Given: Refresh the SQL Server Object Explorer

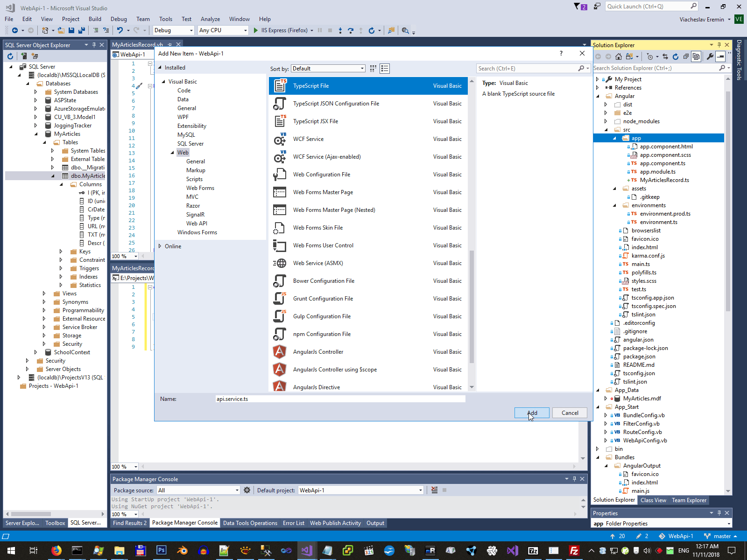Looking at the screenshot, I should (10, 56).
